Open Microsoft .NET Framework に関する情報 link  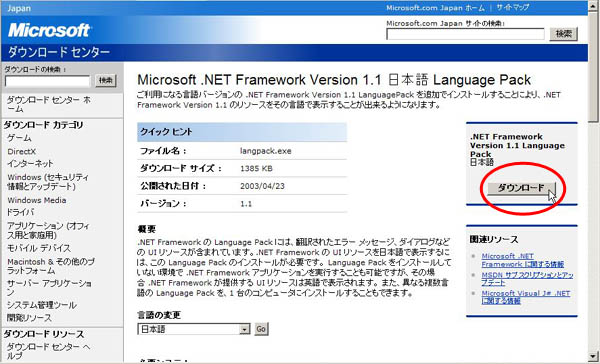tap(522, 260)
